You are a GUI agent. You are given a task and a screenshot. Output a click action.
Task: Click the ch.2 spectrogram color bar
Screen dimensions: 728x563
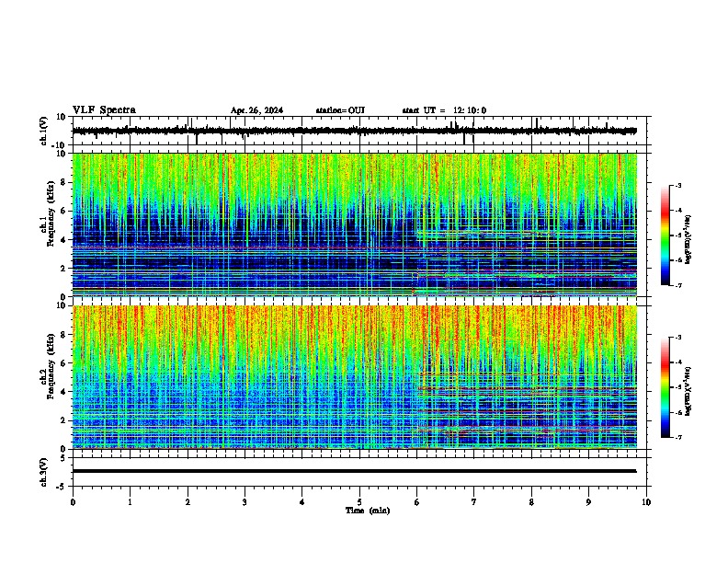coord(665,387)
